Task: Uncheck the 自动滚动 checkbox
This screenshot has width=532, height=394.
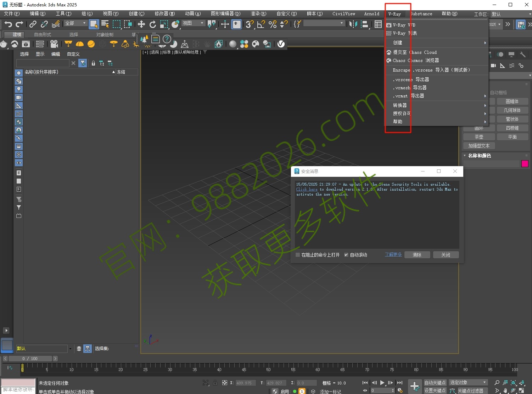Action: click(x=346, y=255)
